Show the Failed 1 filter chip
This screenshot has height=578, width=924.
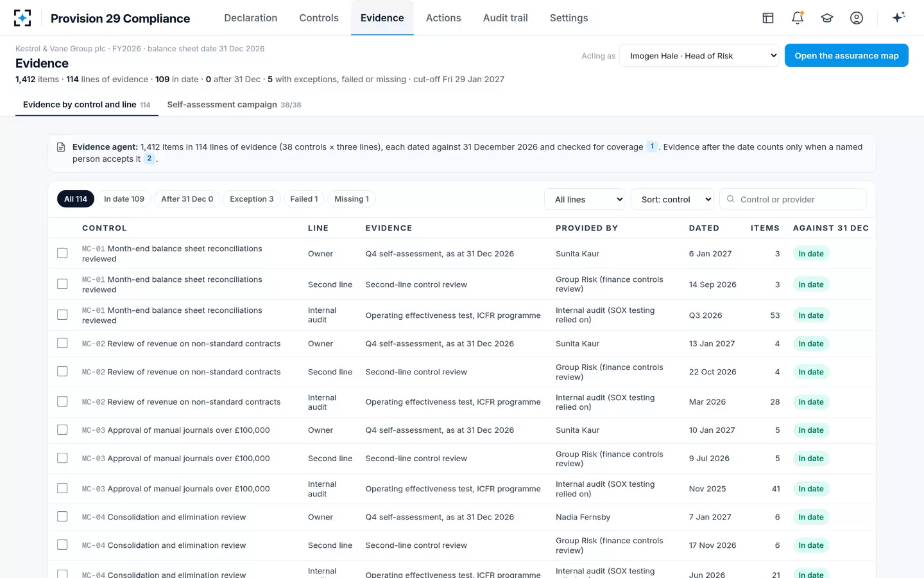(304, 199)
